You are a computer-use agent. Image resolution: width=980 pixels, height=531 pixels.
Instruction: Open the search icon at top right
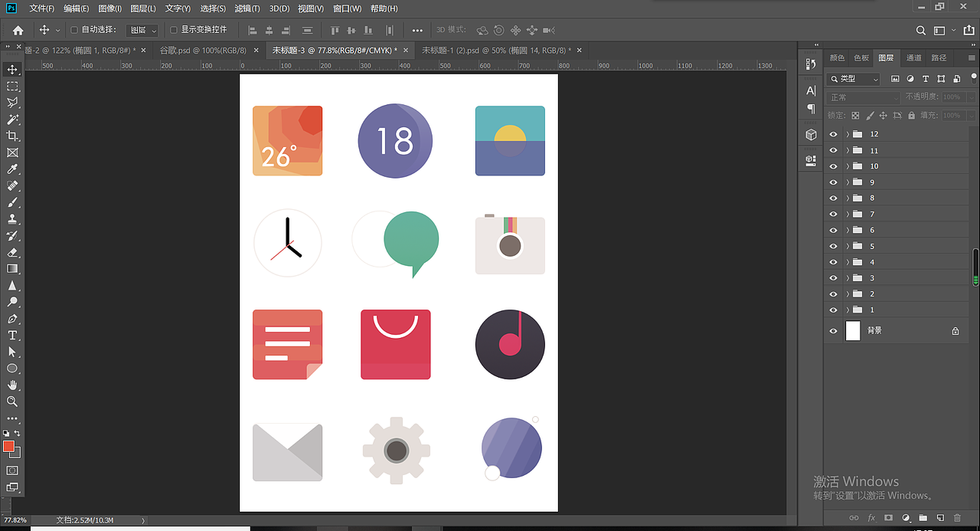(x=921, y=31)
